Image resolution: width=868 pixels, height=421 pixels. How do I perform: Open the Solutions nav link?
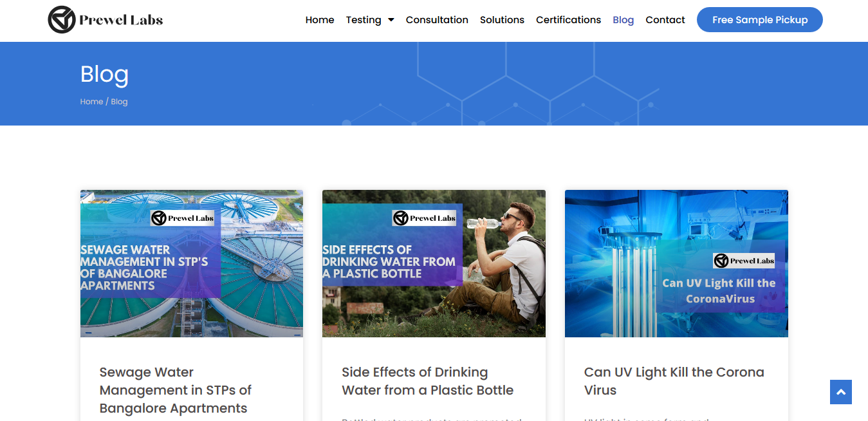tap(502, 20)
